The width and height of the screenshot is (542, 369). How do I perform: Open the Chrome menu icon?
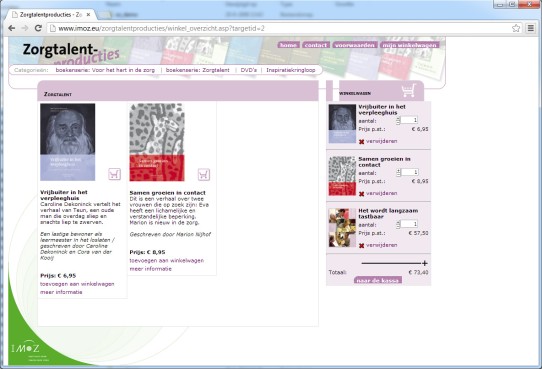[531, 28]
